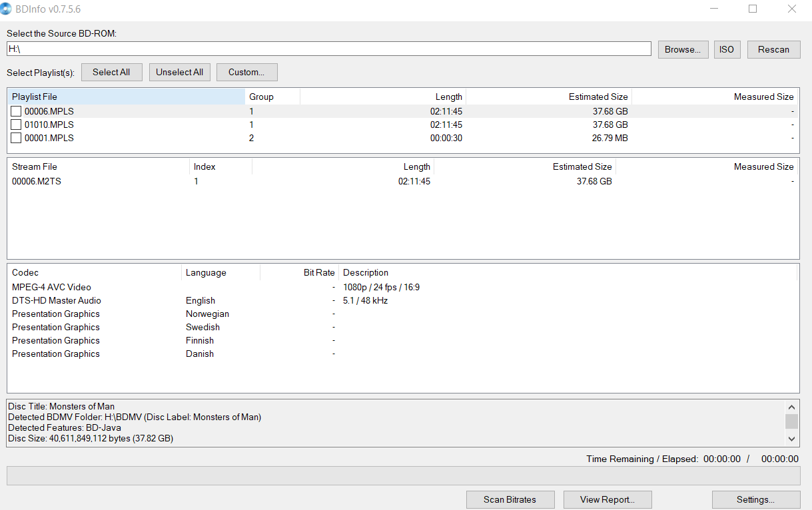Viewport: 812px width, 510px height.
Task: Click the Detected Features: BD-Java line
Action: [65, 427]
